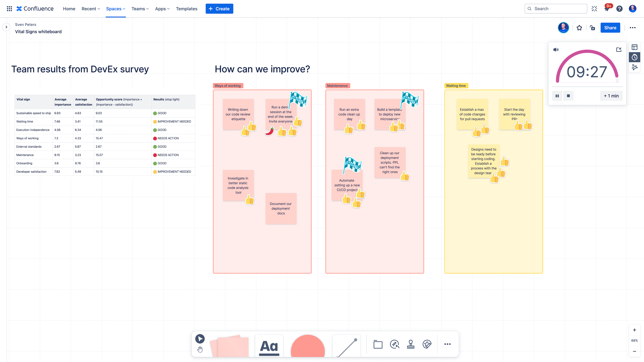Expand the Teams navigation dropdown
Viewport: 644px width, 362px height.
[x=140, y=8]
